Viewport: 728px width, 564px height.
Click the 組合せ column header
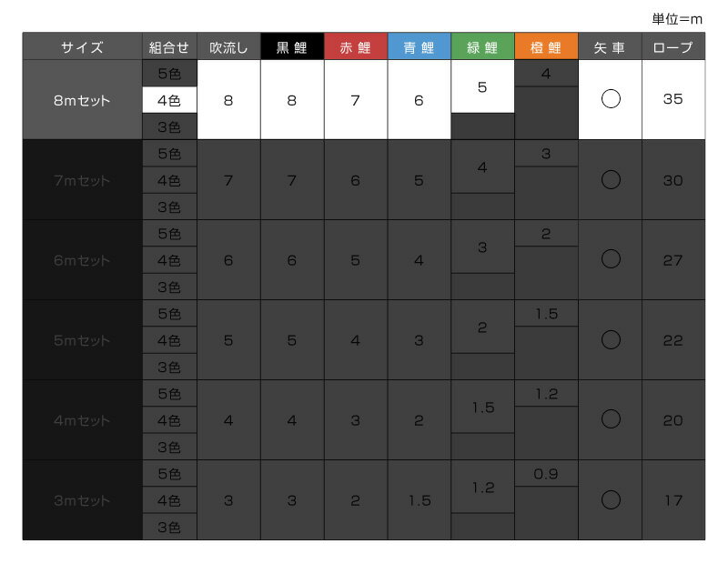169,47
